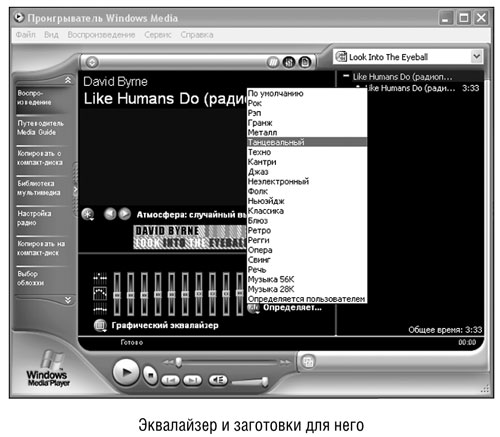Choose the Опера equalizer preset
The image size is (500, 437).
pyautogui.click(x=307, y=250)
